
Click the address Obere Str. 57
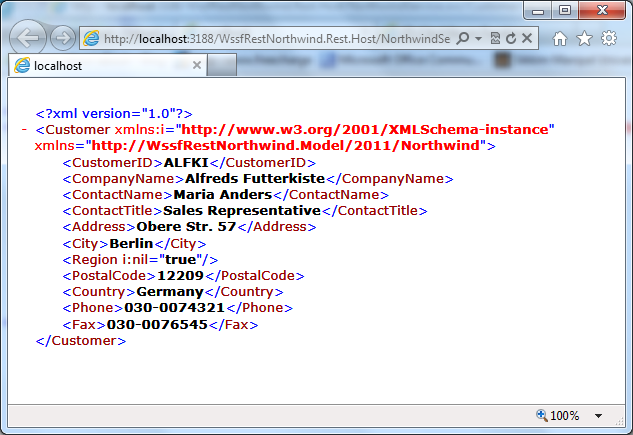pos(186,227)
